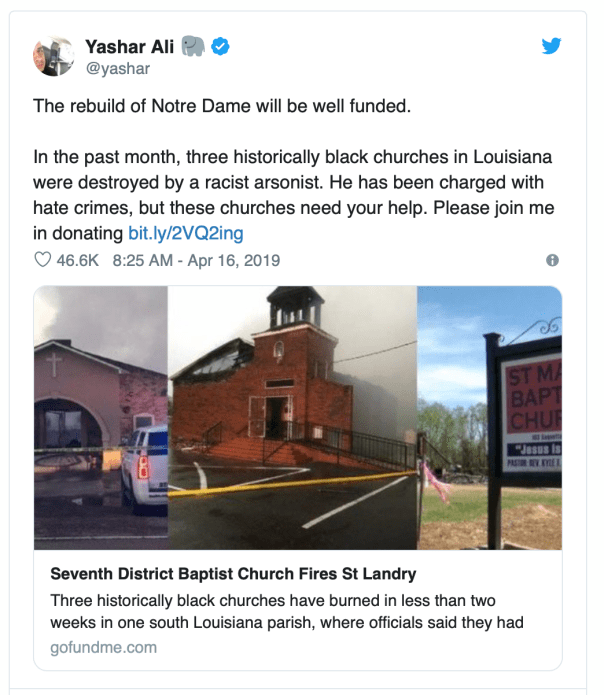This screenshot has height=695, width=604.
Task: Click the yellow caution tape in photo
Action: [x=292, y=483]
